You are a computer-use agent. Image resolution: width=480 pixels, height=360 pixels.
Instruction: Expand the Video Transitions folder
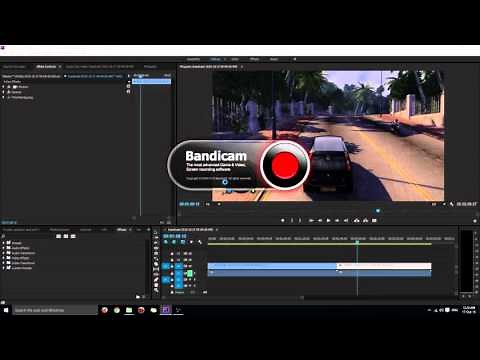pyautogui.click(x=4, y=263)
